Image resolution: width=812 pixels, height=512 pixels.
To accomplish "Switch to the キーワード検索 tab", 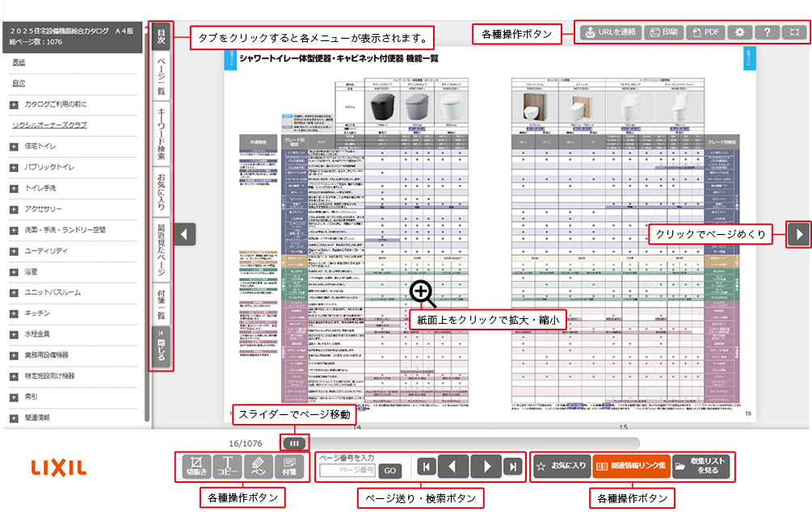I will [162, 133].
